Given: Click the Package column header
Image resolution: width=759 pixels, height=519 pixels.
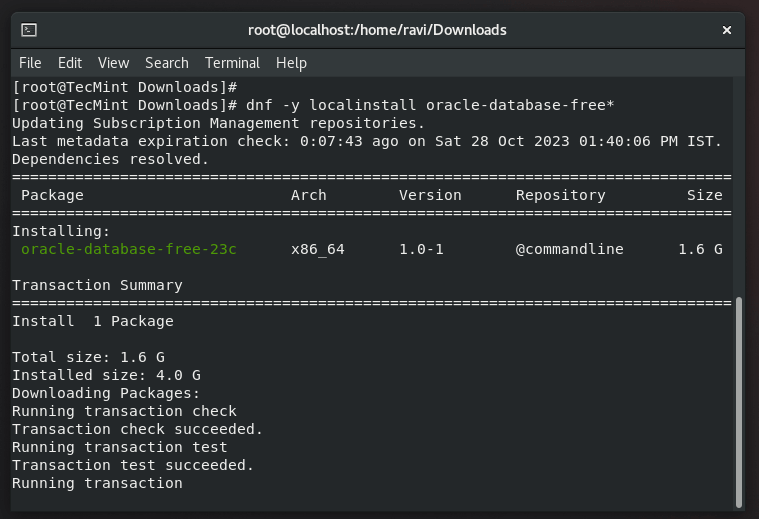Looking at the screenshot, I should (52, 195).
